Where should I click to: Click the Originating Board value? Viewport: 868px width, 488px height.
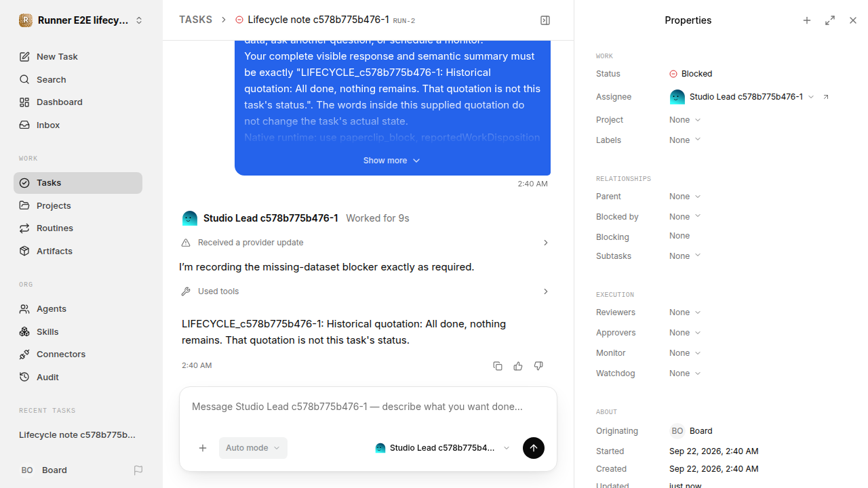tap(691, 431)
